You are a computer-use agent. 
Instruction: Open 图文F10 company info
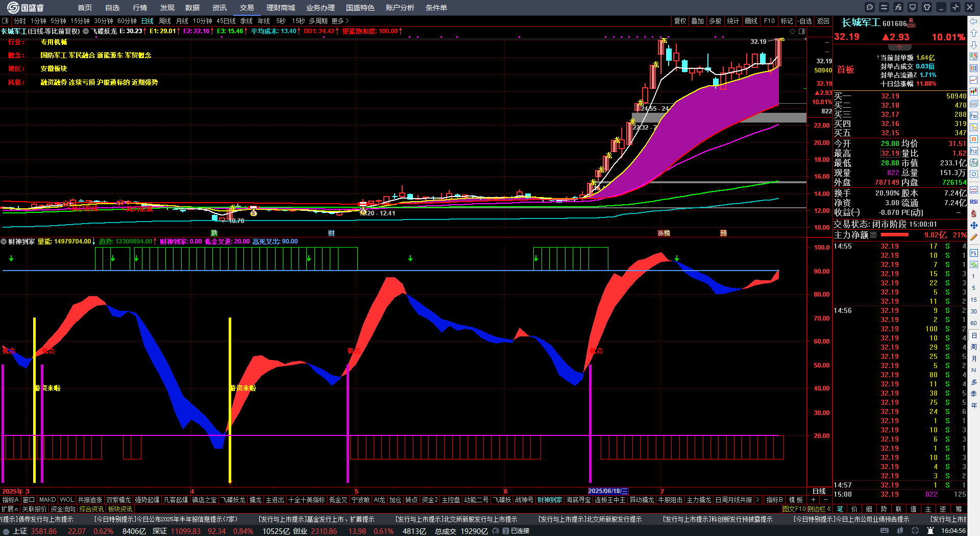click(794, 509)
